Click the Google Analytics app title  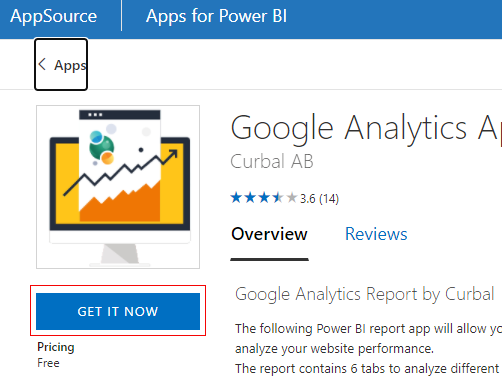tap(366, 128)
